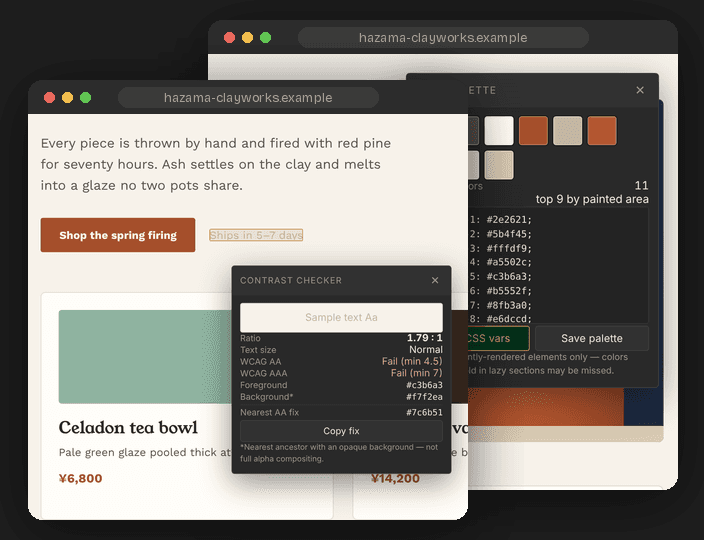Click the Nearest AA fix value #7c6b51
The image size is (704, 540).
click(424, 413)
